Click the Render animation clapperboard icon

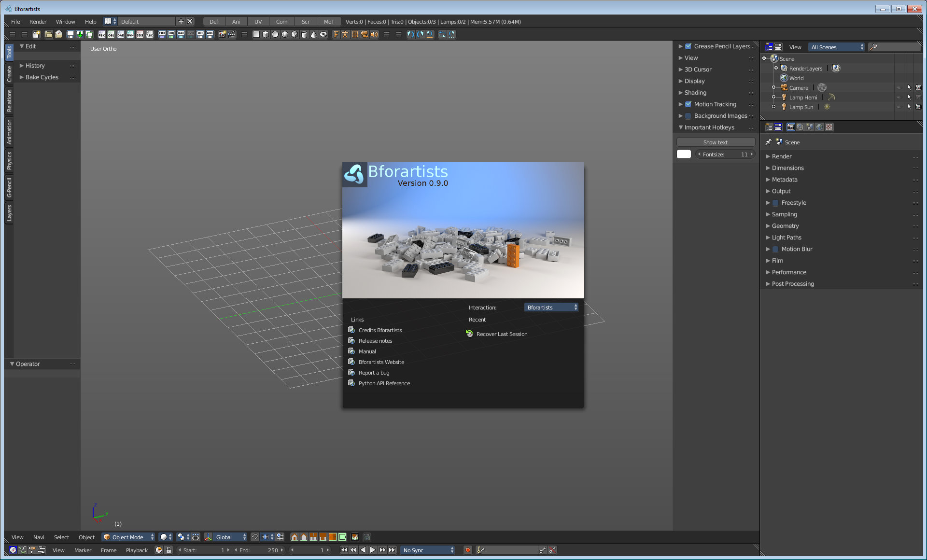click(x=232, y=34)
